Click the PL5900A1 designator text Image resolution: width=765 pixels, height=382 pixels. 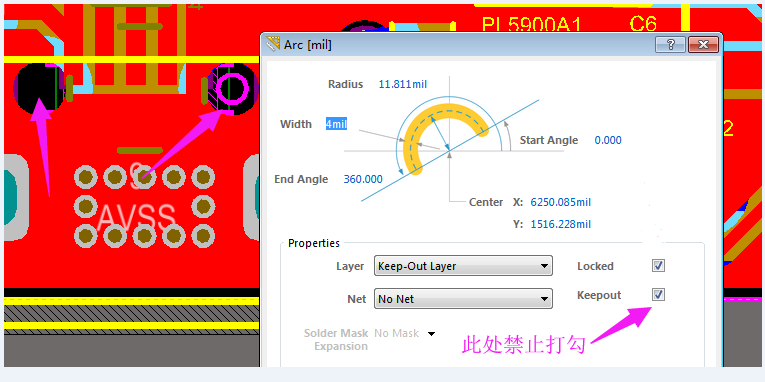pyautogui.click(x=531, y=24)
